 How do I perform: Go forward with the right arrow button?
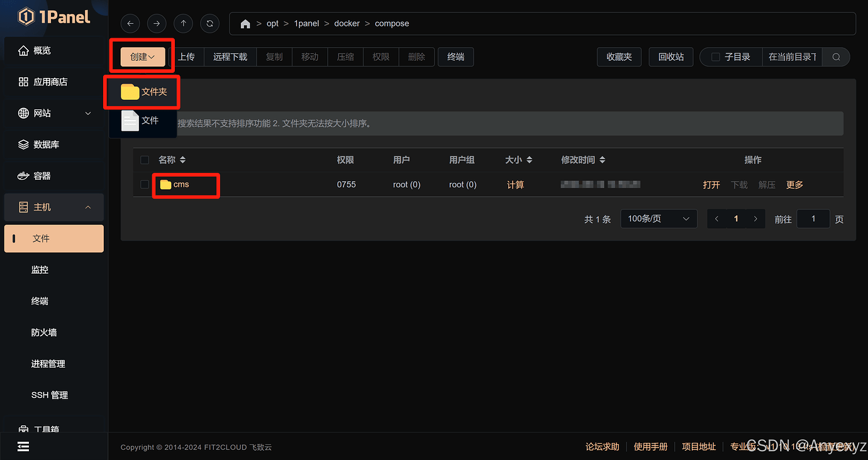pos(157,23)
